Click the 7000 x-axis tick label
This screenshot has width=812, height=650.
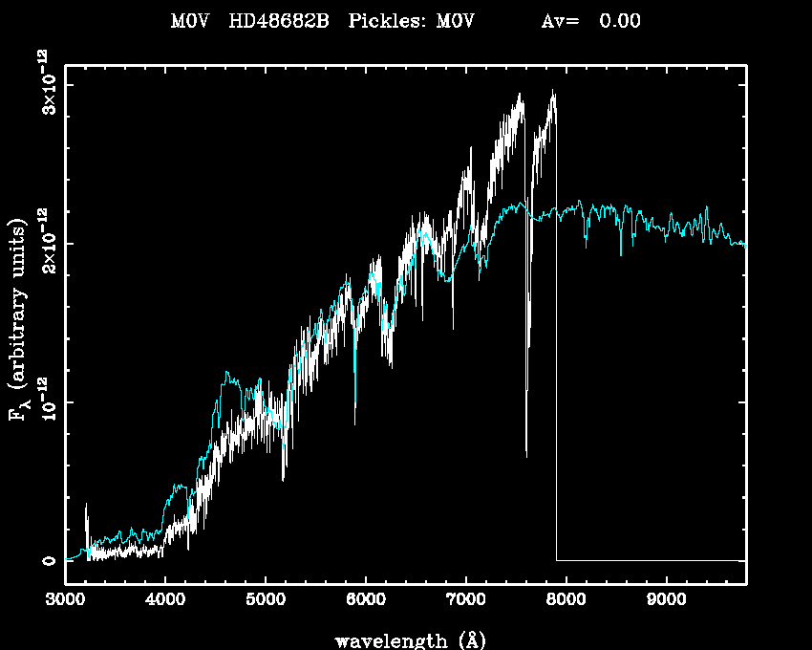click(x=465, y=599)
